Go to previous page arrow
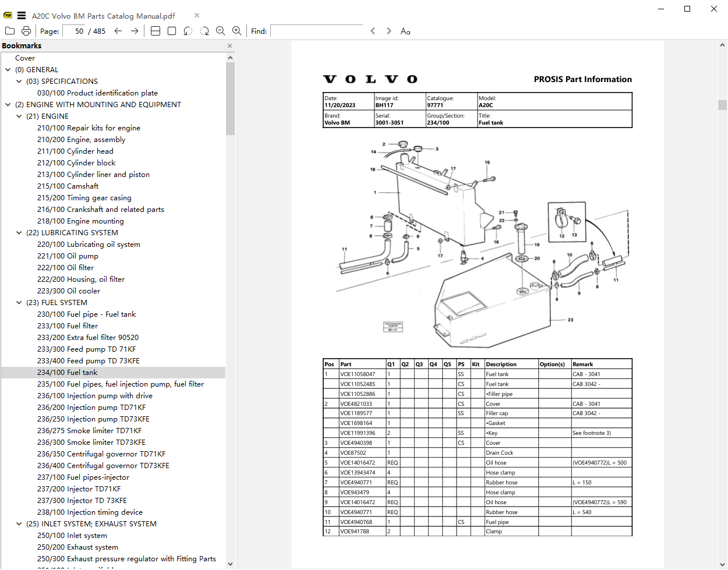The width and height of the screenshot is (728, 570). pos(118,31)
